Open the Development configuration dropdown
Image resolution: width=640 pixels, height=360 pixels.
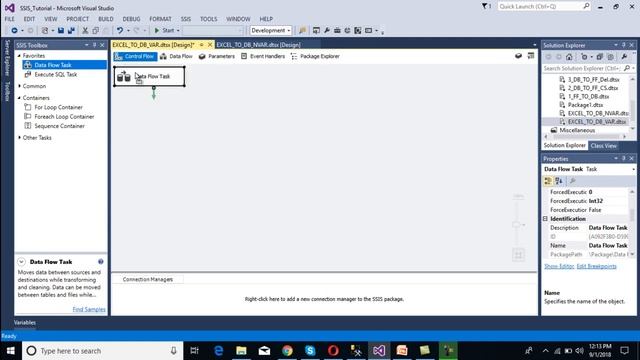271,30
